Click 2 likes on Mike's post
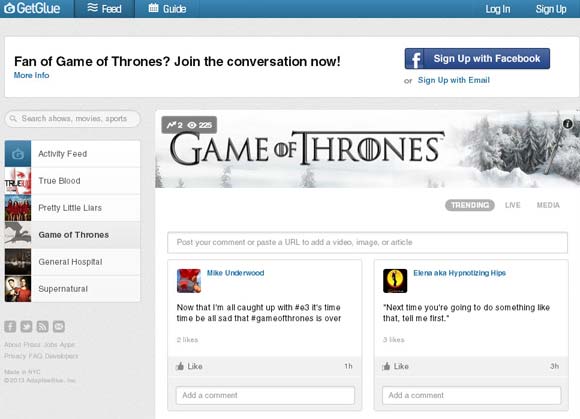Image resolution: width=580 pixels, height=419 pixels. point(187,340)
